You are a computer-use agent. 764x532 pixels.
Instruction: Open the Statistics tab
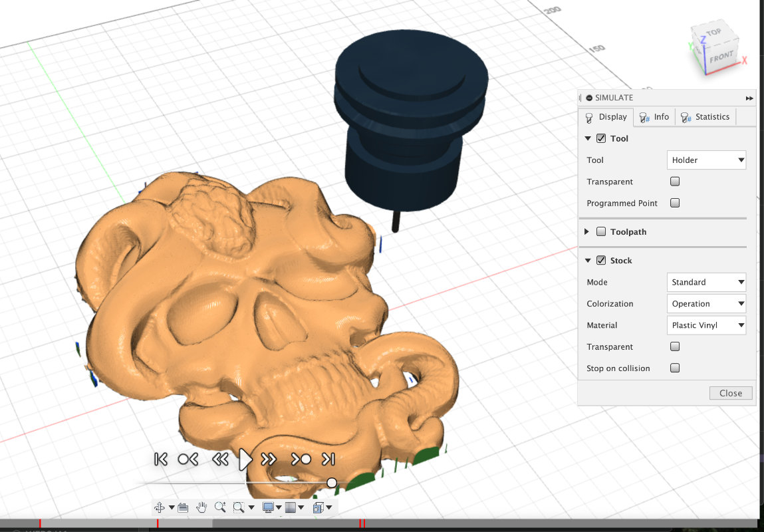pos(705,117)
